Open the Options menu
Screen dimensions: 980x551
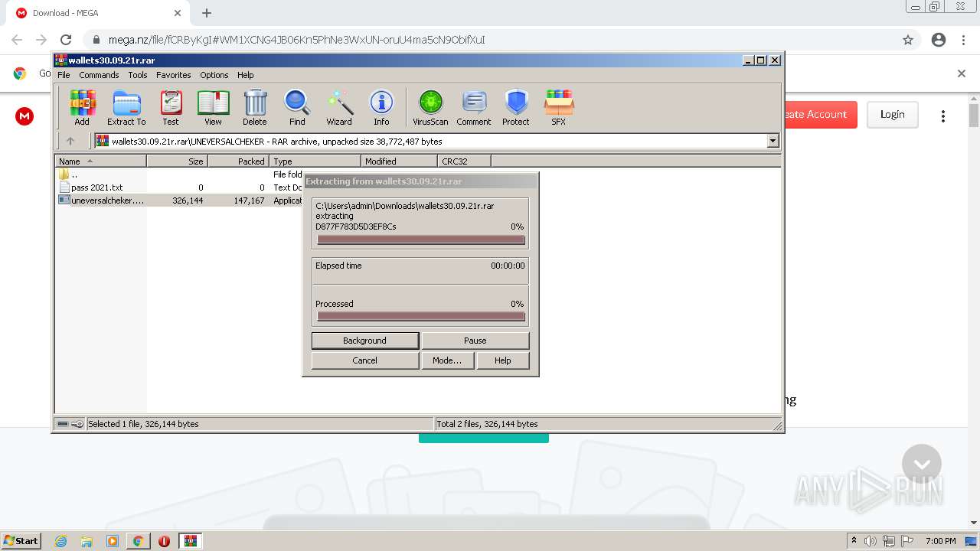(x=214, y=75)
